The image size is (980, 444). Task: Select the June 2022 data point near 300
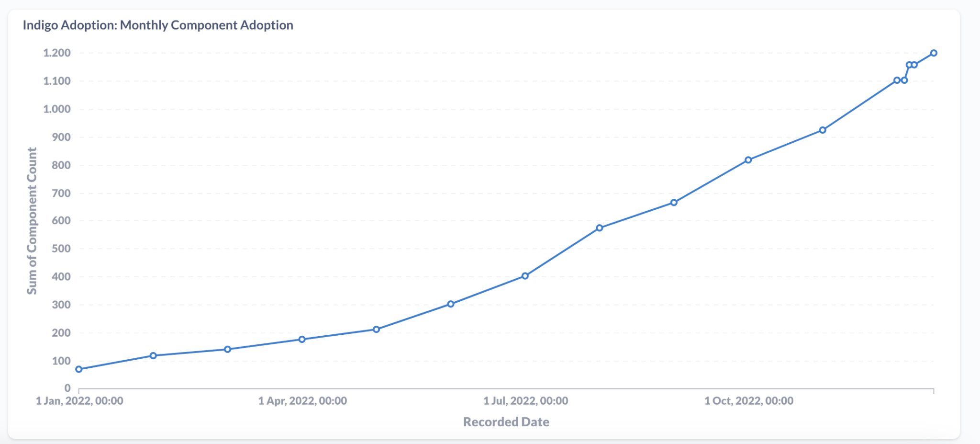[451, 304]
